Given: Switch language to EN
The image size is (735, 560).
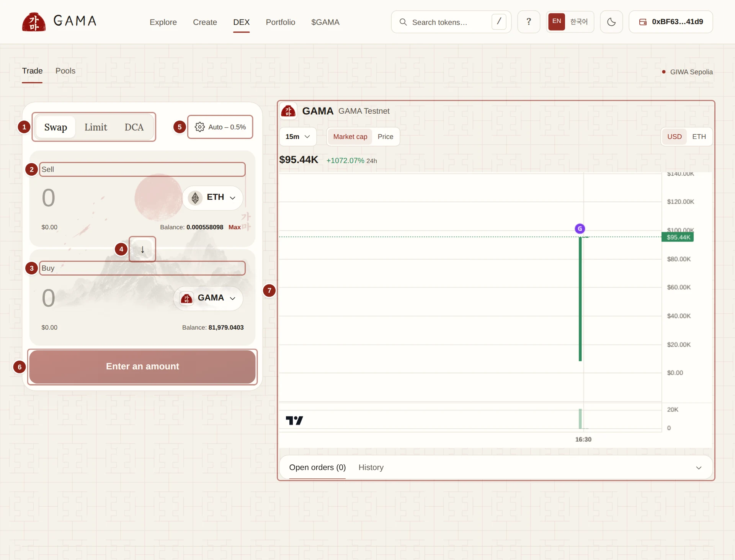Looking at the screenshot, I should click(557, 21).
